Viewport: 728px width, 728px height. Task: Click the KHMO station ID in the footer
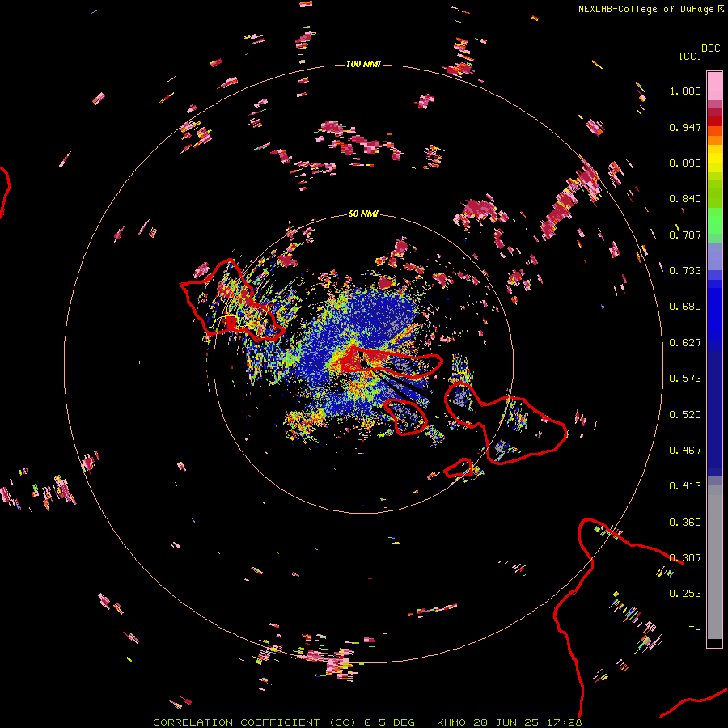pos(451,722)
